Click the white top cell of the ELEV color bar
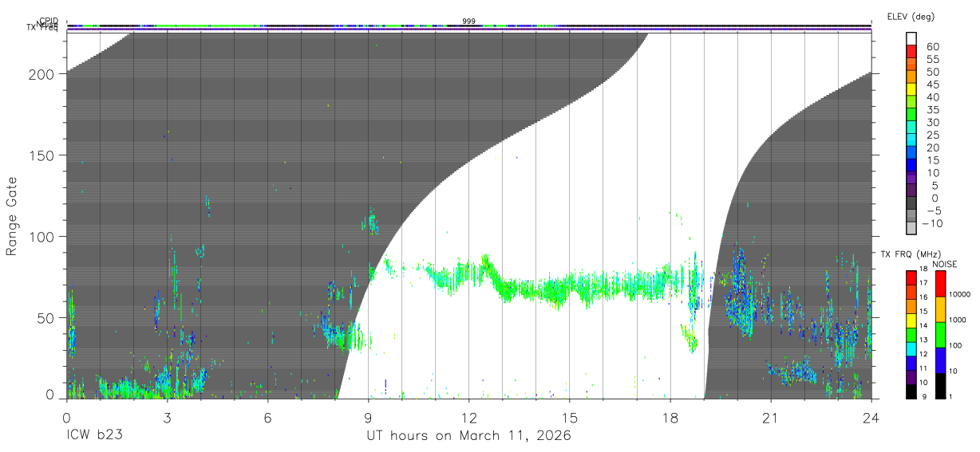 point(911,38)
